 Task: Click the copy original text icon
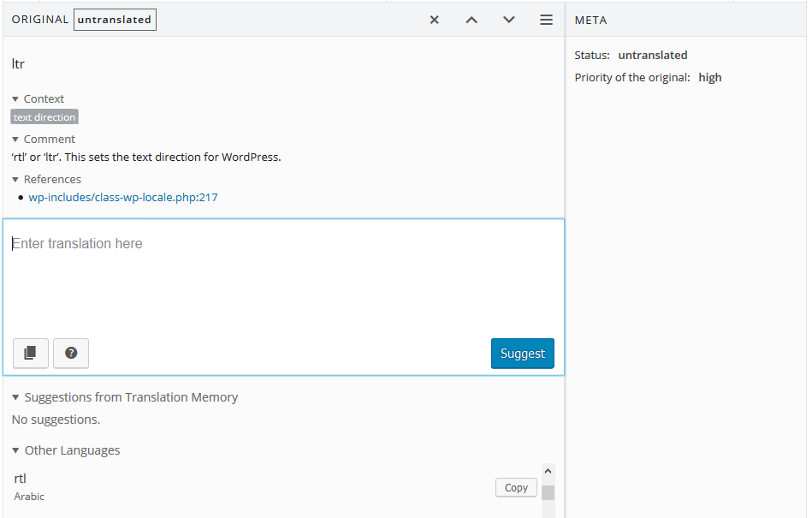point(31,353)
